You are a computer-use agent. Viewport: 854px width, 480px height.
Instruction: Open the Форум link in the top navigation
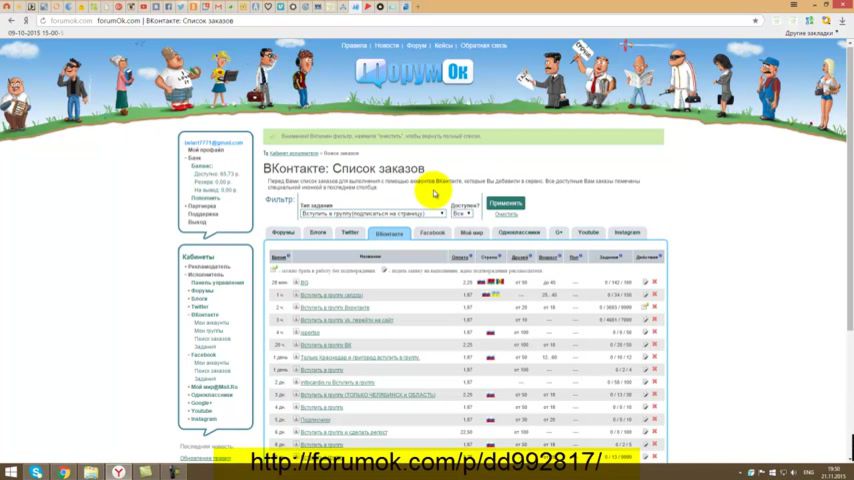(x=417, y=46)
